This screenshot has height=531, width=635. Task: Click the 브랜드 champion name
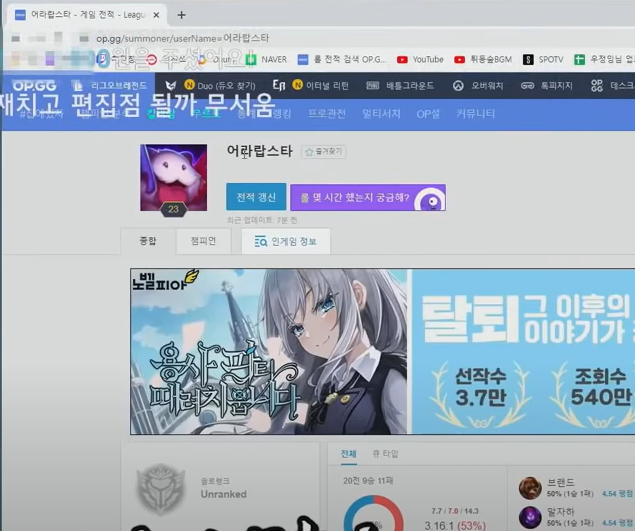point(560,482)
